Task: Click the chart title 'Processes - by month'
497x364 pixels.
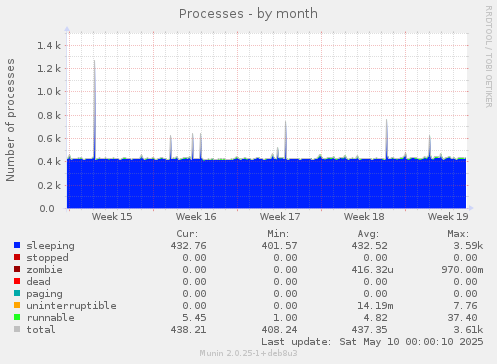Action: (248, 14)
